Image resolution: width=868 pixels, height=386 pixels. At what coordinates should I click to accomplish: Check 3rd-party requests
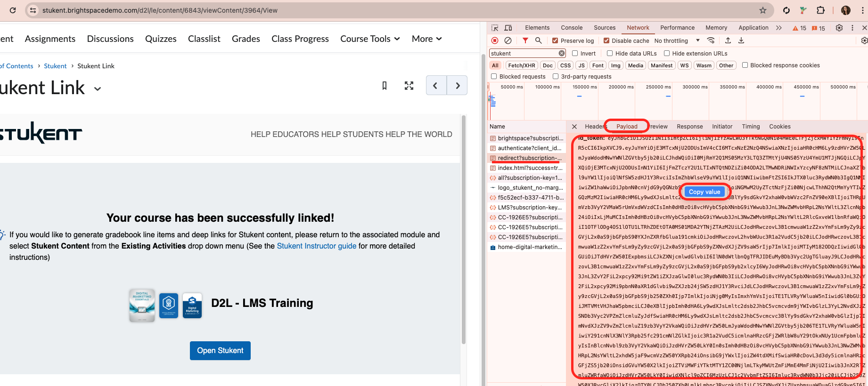[x=556, y=76]
